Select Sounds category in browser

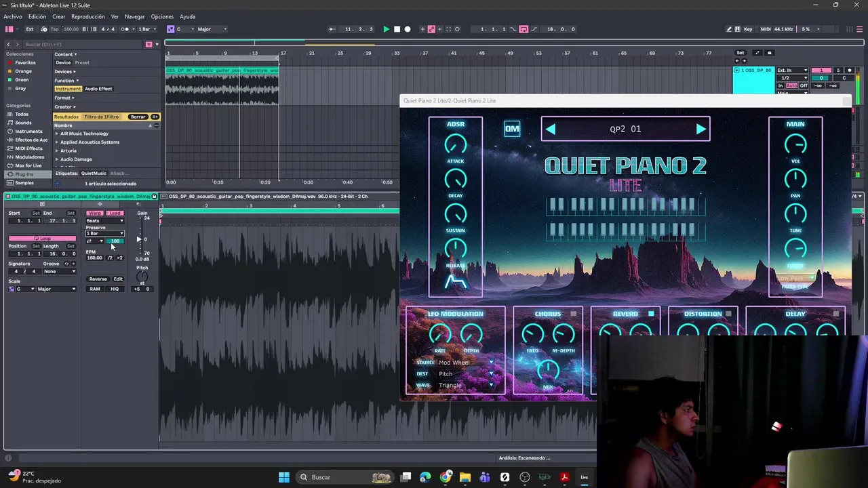(x=23, y=123)
